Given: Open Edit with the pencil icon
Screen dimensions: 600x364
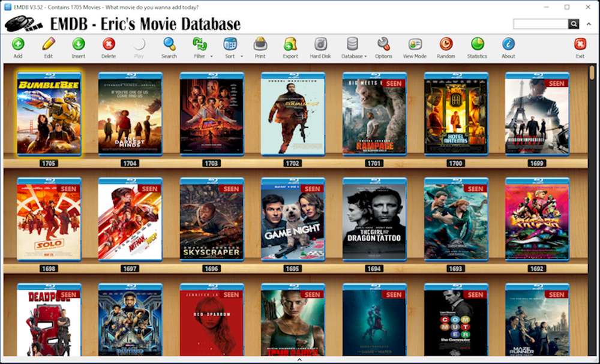Looking at the screenshot, I should point(49,44).
